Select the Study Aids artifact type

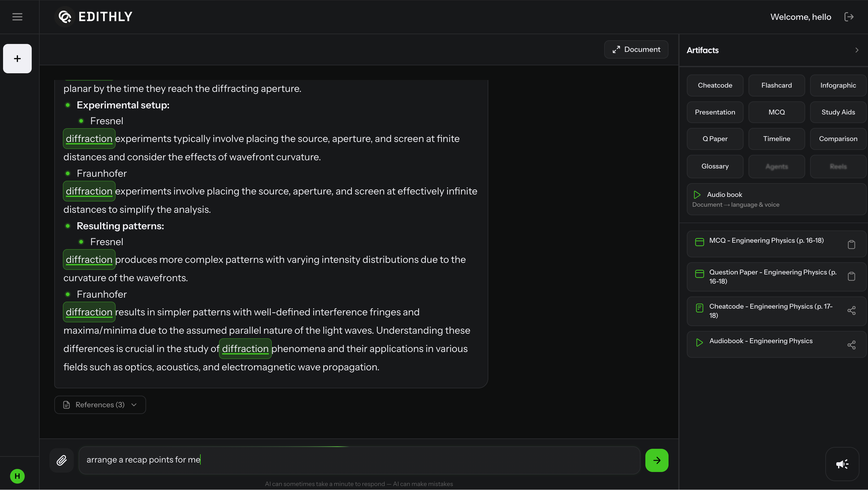838,112
